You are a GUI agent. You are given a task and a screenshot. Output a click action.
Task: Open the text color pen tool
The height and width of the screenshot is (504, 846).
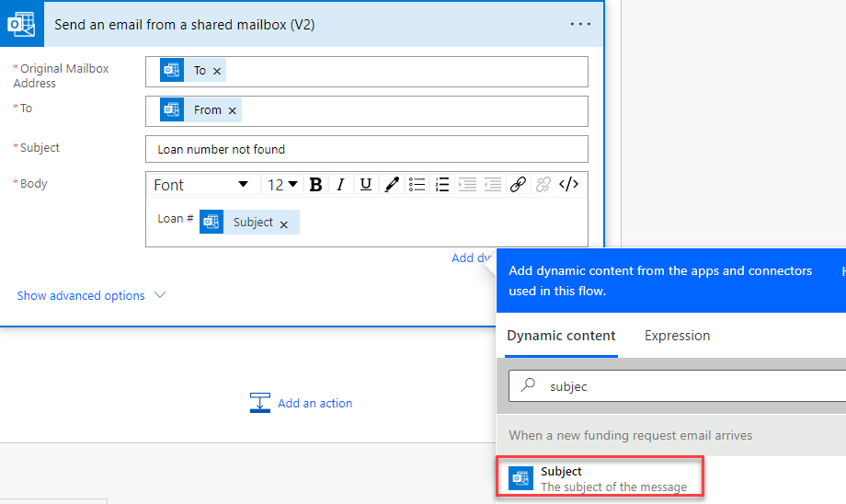(392, 185)
